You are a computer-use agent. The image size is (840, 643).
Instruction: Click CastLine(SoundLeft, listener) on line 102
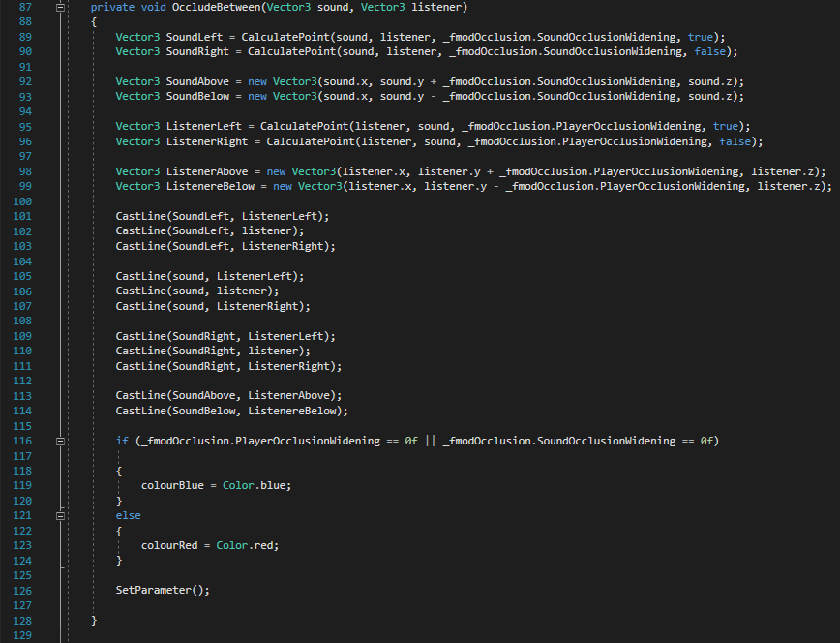click(x=210, y=231)
